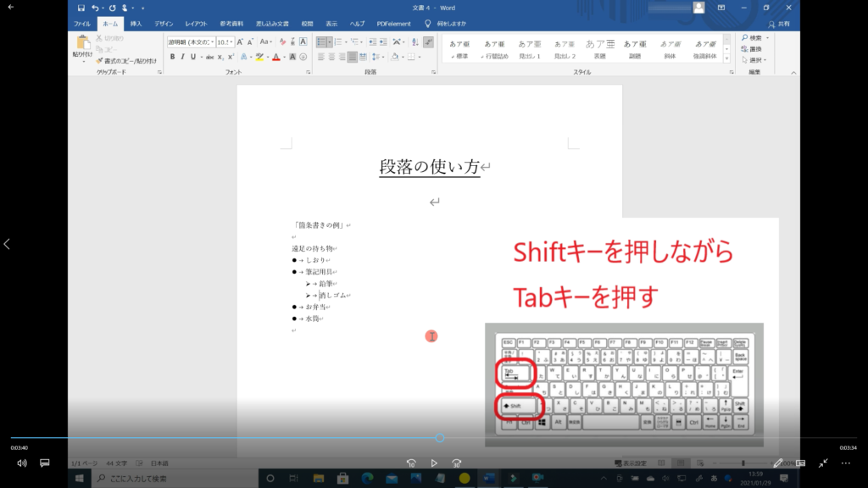Open the captions/subtitles icon

click(x=45, y=463)
